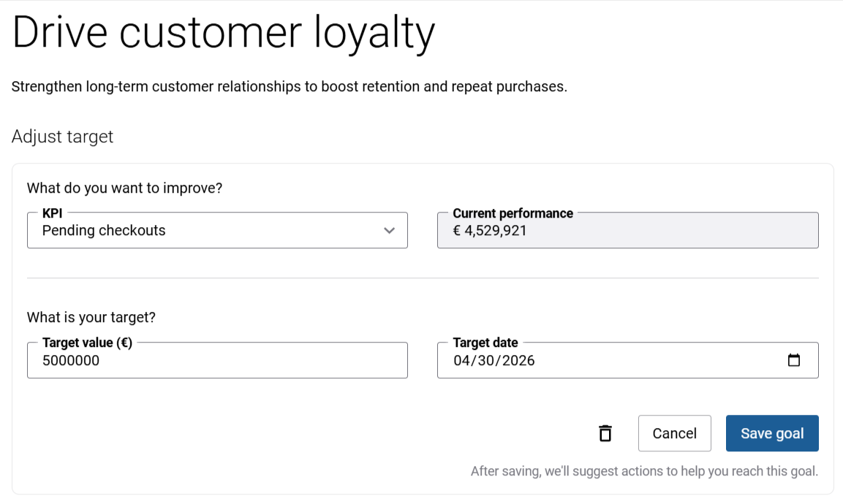The image size is (843, 504).
Task: Expand the KPI dropdown chevron arrow
Action: tap(389, 231)
